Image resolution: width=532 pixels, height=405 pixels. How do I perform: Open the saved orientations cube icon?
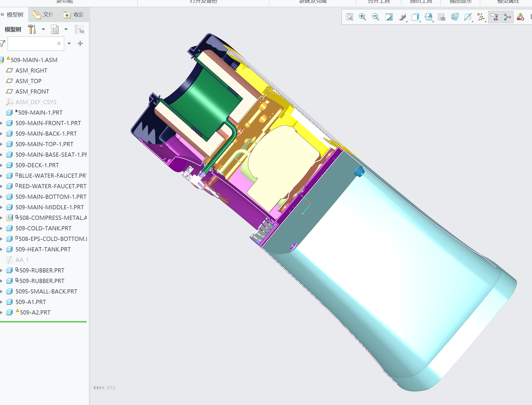[415, 17]
